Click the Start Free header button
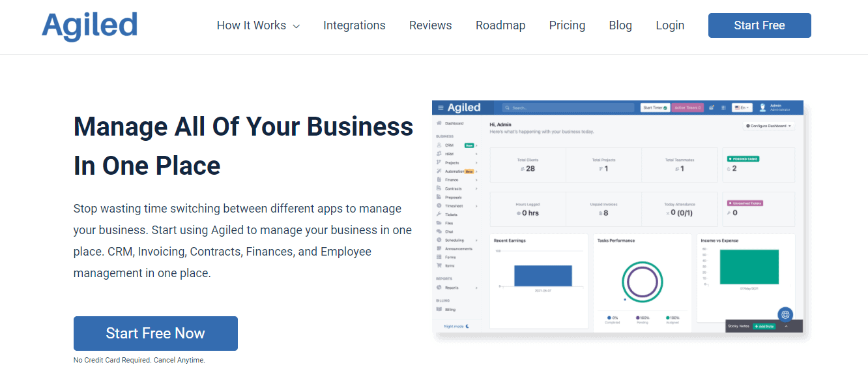This screenshot has height=371, width=868. coord(759,25)
